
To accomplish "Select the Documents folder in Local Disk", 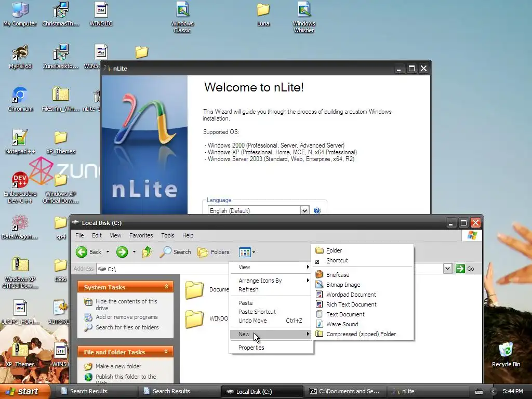I will [206, 289].
